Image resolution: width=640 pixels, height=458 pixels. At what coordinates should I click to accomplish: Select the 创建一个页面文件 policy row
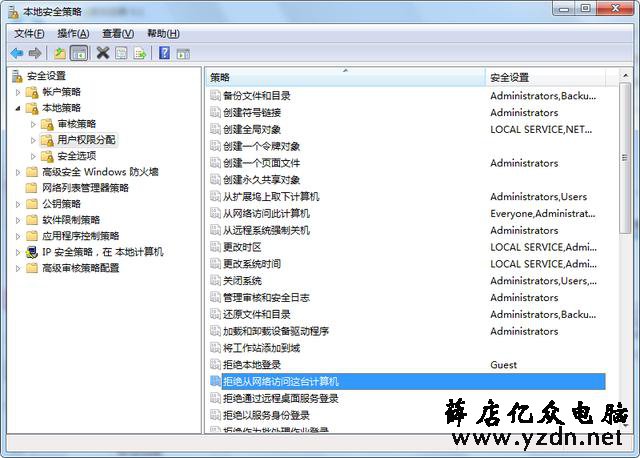[x=407, y=163]
